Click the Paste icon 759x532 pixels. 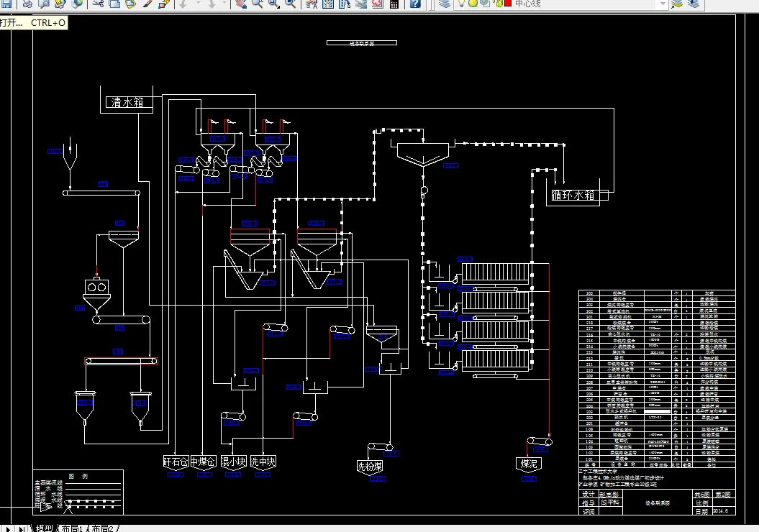(x=131, y=4)
